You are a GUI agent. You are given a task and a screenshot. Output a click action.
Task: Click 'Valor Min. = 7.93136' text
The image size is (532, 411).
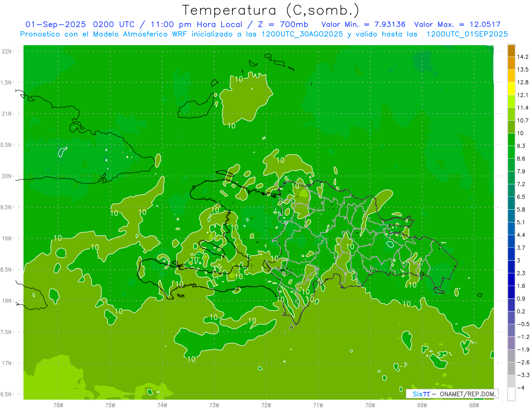point(364,24)
